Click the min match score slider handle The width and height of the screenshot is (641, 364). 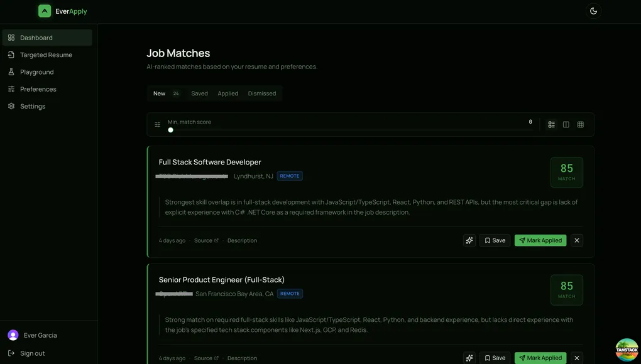(x=170, y=130)
